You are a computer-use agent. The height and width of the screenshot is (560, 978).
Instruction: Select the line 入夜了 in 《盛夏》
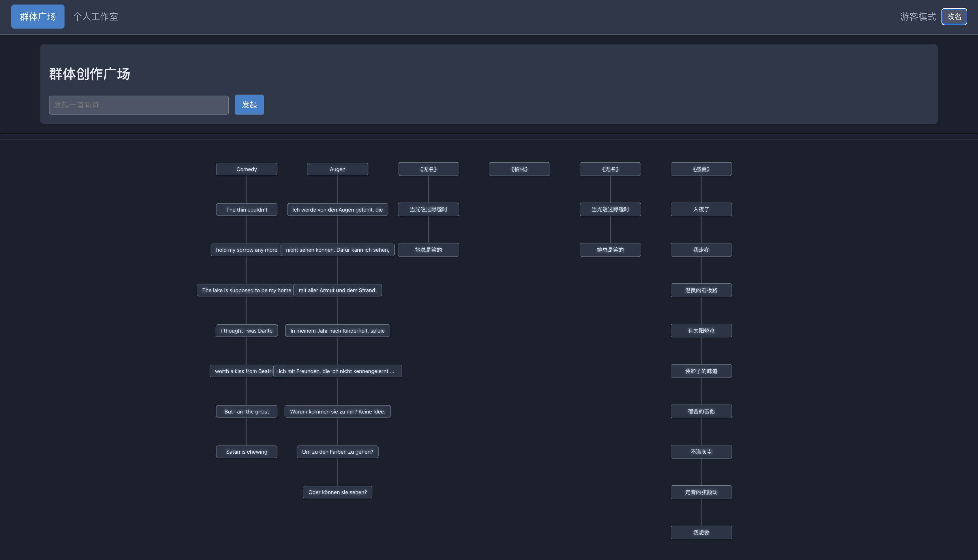pos(701,209)
